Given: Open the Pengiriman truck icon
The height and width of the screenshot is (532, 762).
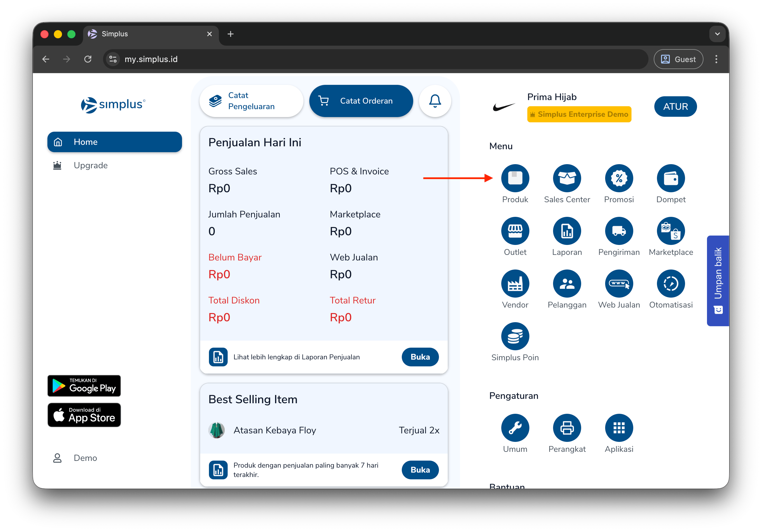Looking at the screenshot, I should 619,231.
